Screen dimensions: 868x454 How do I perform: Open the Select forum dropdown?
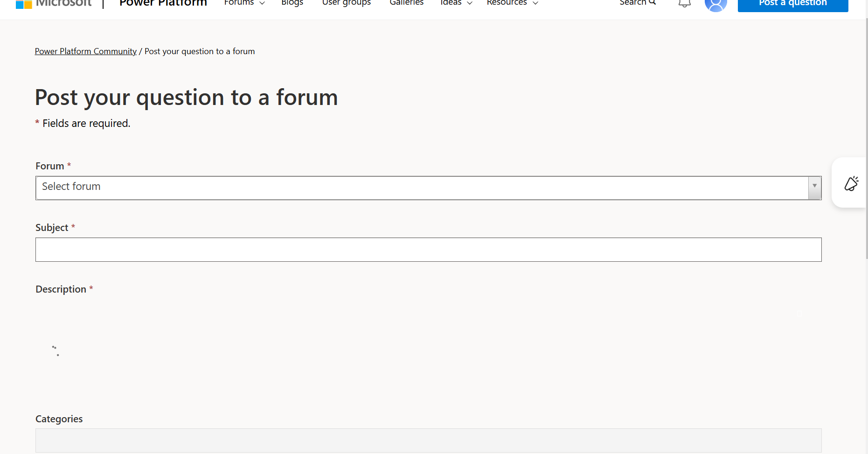(428, 188)
